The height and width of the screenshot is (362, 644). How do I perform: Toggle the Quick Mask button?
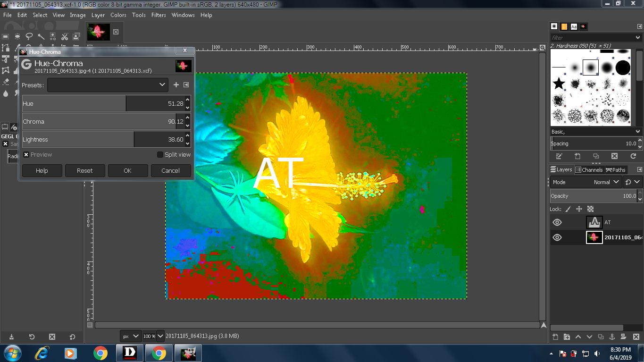pyautogui.click(x=90, y=325)
